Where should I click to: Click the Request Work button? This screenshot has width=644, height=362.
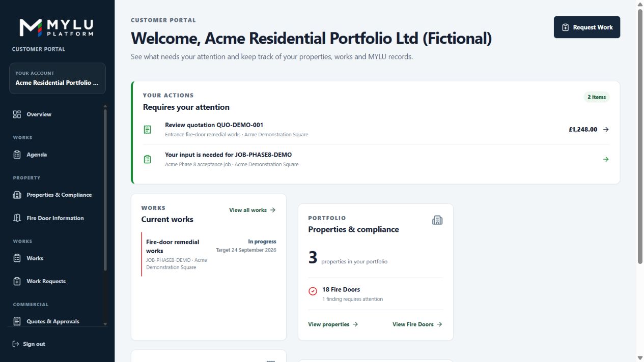[587, 27]
